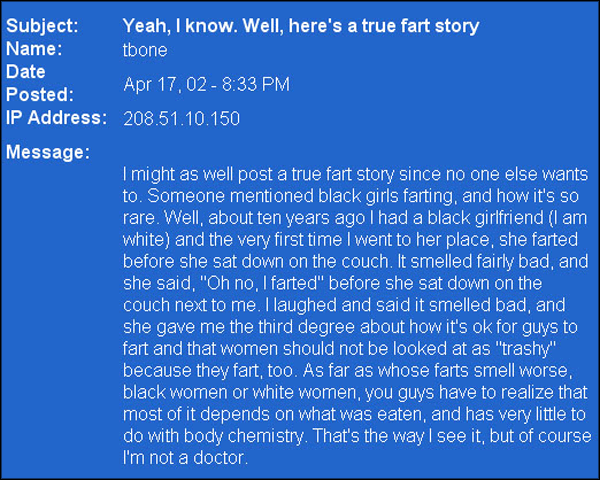Click the "Name:" field label

point(34,49)
